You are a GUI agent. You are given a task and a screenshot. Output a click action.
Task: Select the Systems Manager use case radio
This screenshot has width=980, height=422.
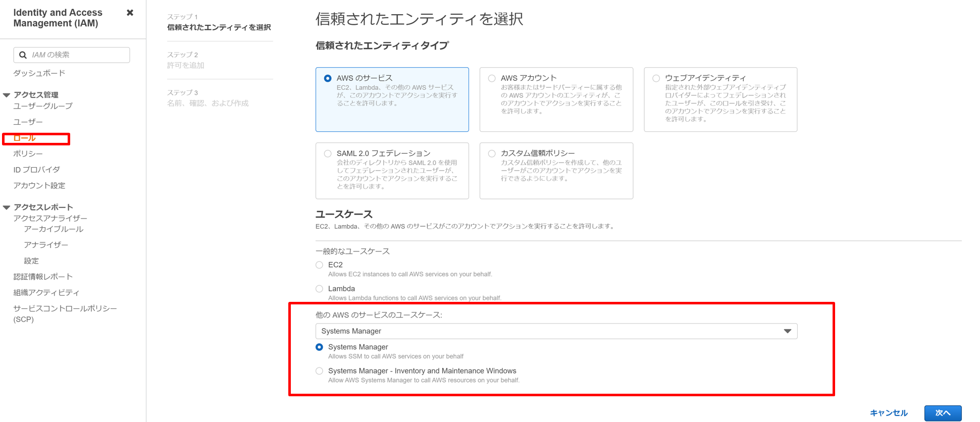coord(319,347)
